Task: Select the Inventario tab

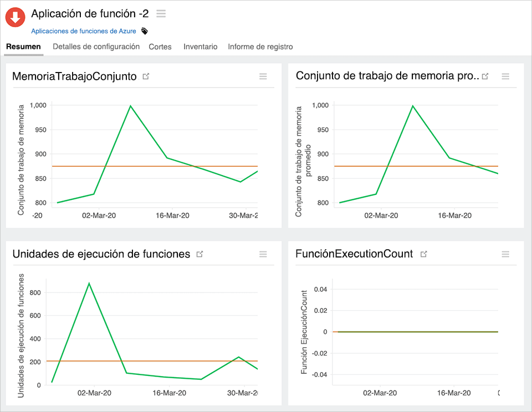Action: point(200,47)
